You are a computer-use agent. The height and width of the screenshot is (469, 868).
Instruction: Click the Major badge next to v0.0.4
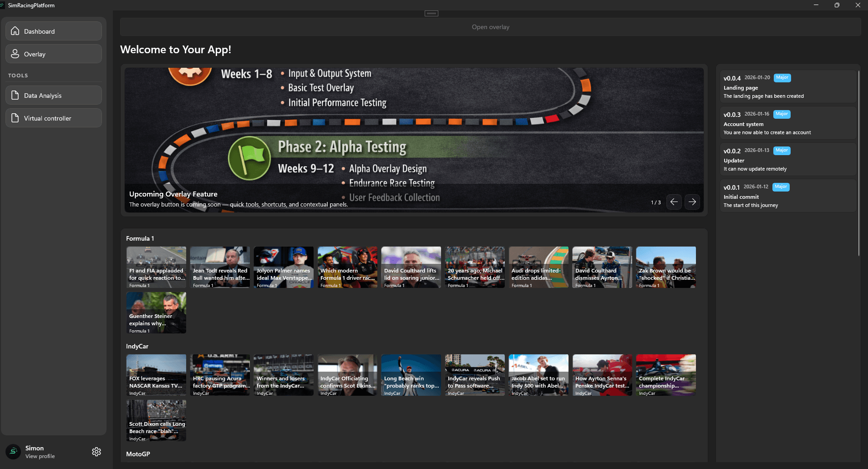(x=782, y=78)
